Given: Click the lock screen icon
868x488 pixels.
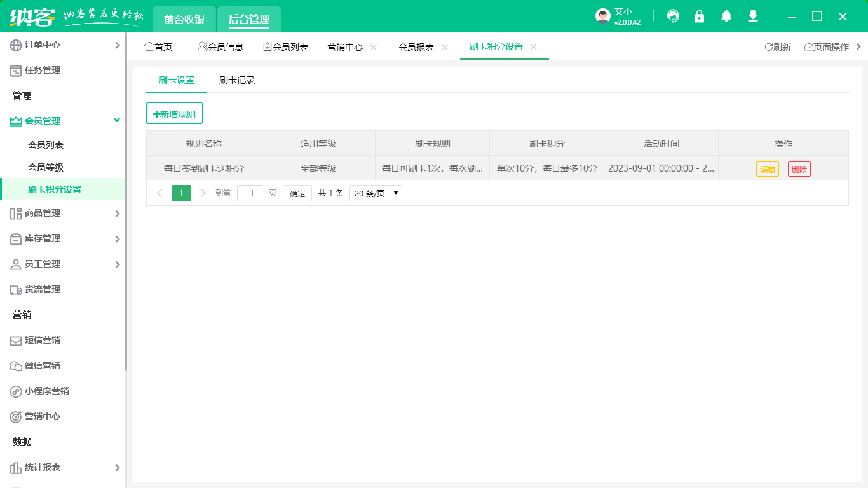Looking at the screenshot, I should [x=699, y=16].
